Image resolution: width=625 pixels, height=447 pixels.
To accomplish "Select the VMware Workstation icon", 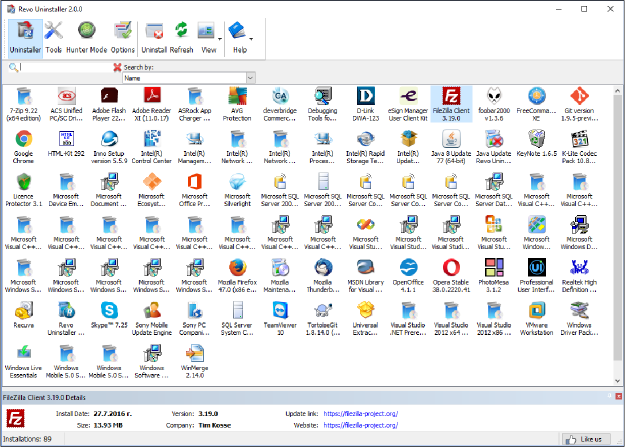I will tap(537, 318).
